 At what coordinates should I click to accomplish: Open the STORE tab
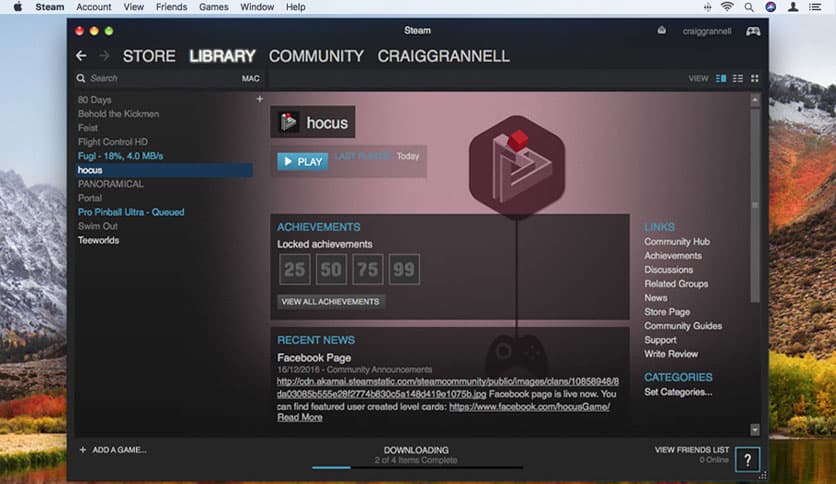(149, 56)
